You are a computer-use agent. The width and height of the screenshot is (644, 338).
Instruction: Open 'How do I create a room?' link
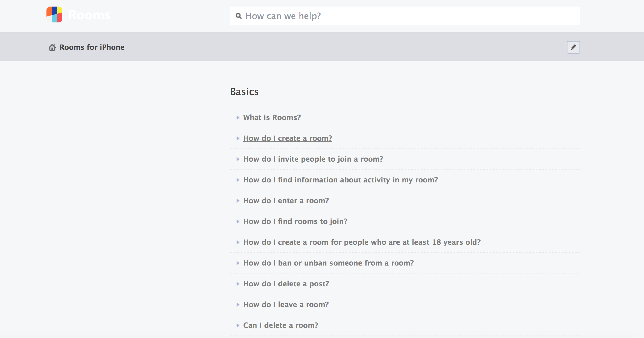[x=288, y=138]
